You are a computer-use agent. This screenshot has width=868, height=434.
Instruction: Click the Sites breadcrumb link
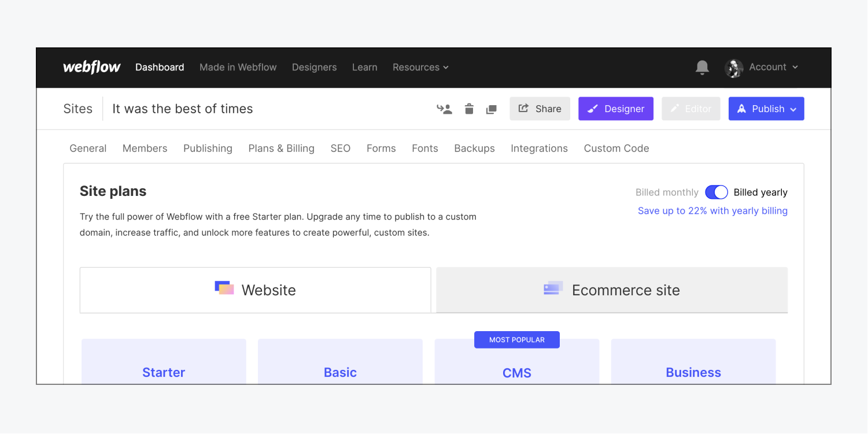pyautogui.click(x=77, y=109)
